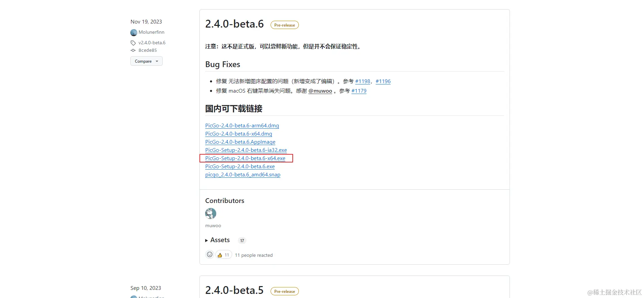Open the Compare dropdown
This screenshot has width=644, height=298.
(x=146, y=61)
